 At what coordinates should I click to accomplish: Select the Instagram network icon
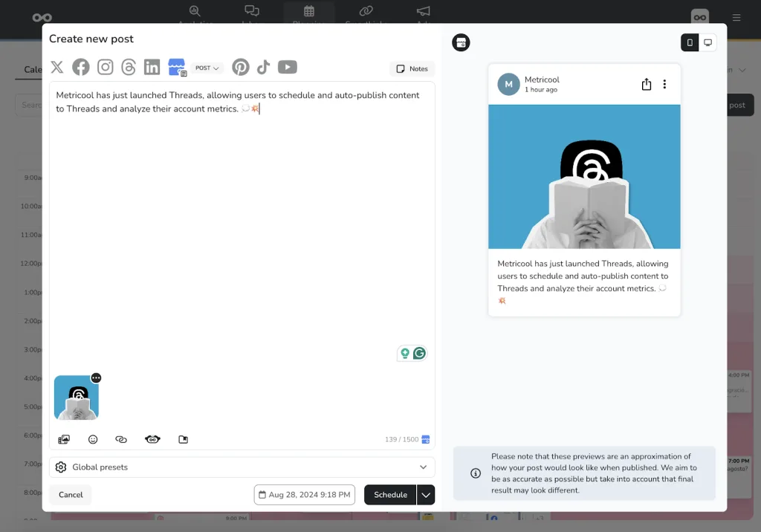coord(105,67)
